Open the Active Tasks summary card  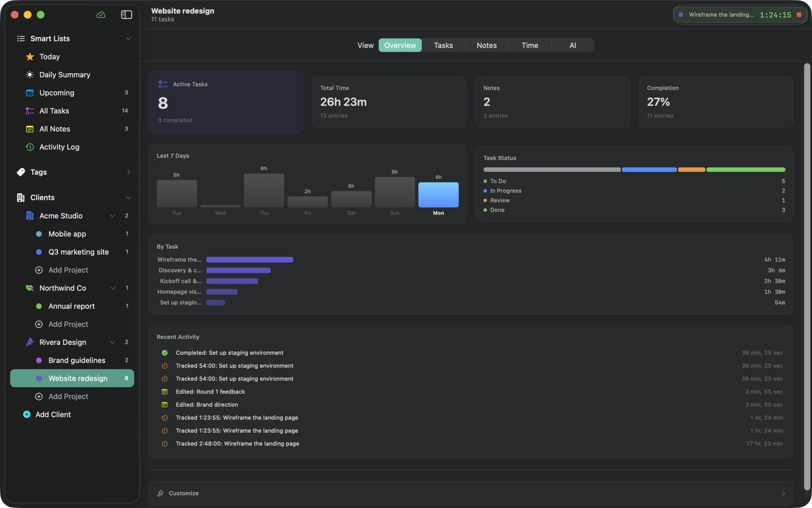[226, 102]
